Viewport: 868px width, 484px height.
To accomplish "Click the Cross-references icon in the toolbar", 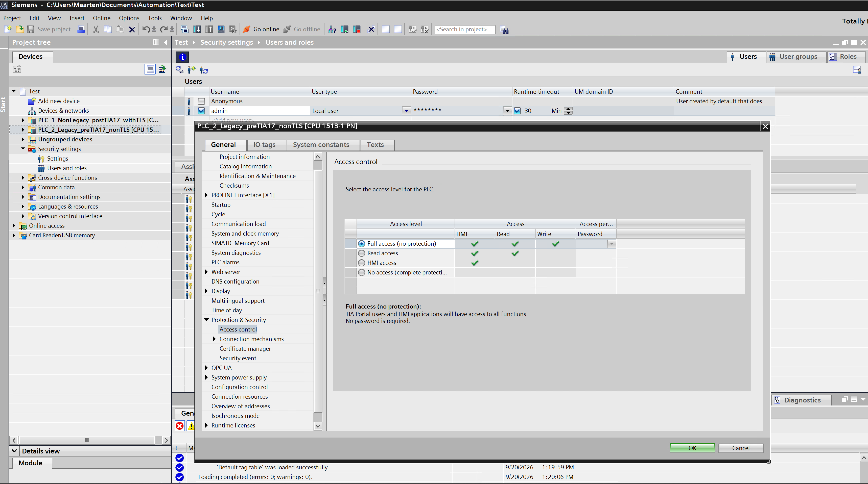I will click(x=371, y=29).
